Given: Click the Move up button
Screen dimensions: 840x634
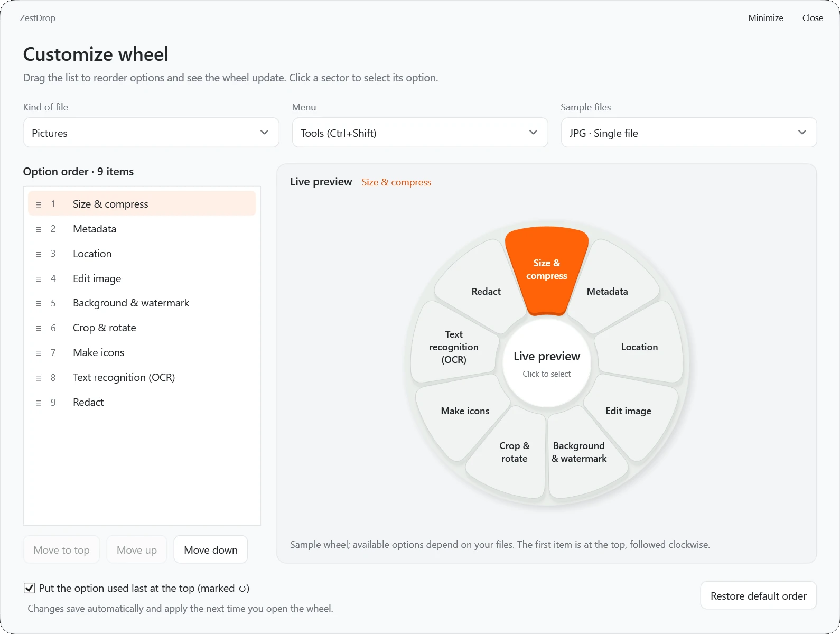Looking at the screenshot, I should click(x=137, y=550).
